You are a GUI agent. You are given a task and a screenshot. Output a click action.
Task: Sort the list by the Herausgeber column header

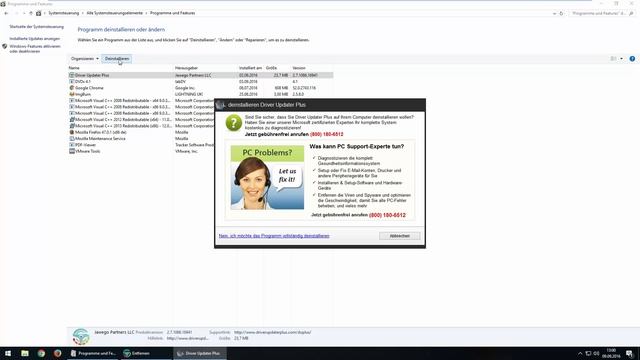(206, 68)
